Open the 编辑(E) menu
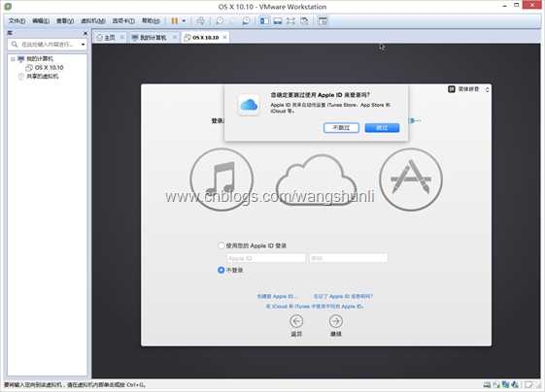 pyautogui.click(x=41, y=20)
